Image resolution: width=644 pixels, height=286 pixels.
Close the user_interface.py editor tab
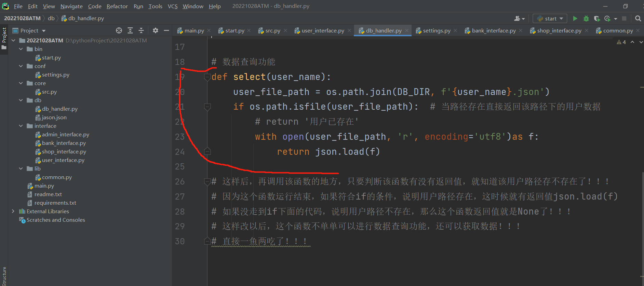tap(349, 30)
